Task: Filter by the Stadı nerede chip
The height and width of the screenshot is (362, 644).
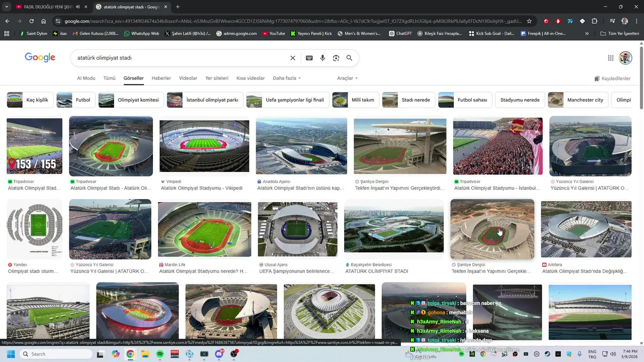Action: (408, 100)
